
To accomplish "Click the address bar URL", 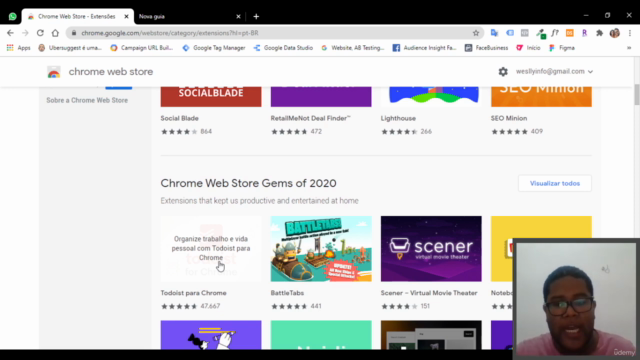I will click(x=170, y=33).
